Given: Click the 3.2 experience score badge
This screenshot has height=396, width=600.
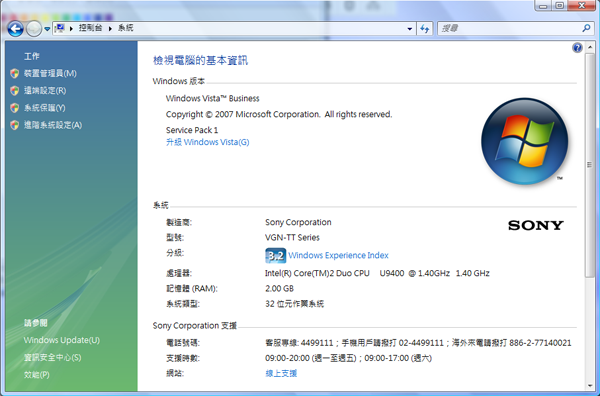Looking at the screenshot, I should coord(276,256).
